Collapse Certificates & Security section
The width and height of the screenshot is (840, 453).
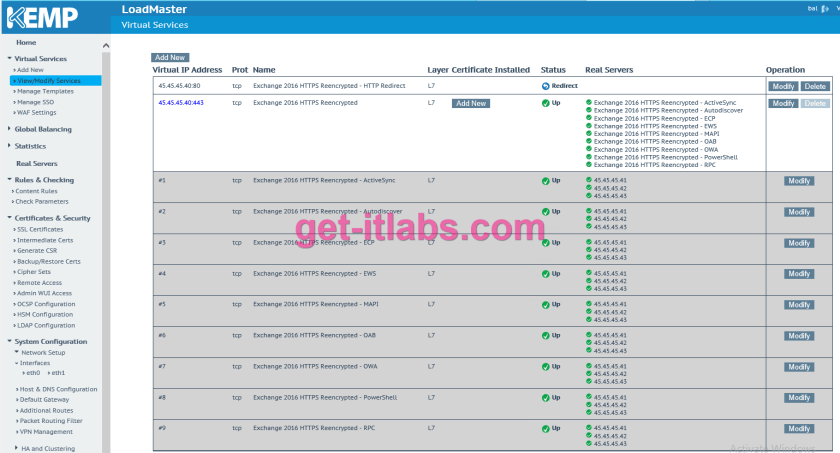click(x=9, y=217)
